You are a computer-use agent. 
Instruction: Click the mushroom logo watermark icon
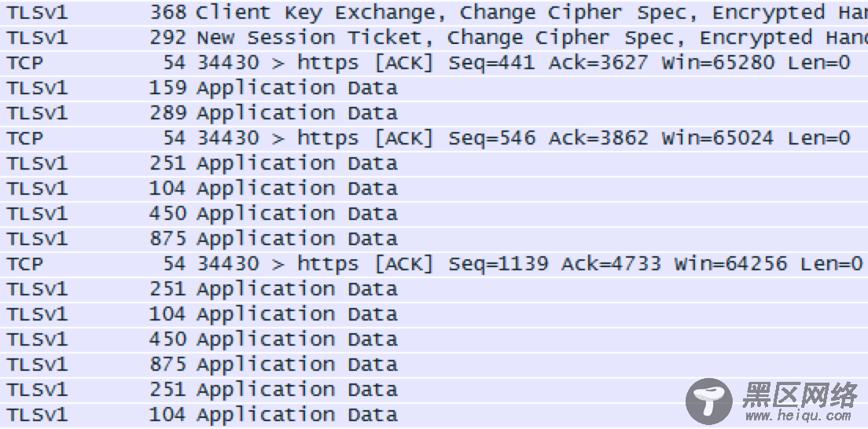[709, 401]
